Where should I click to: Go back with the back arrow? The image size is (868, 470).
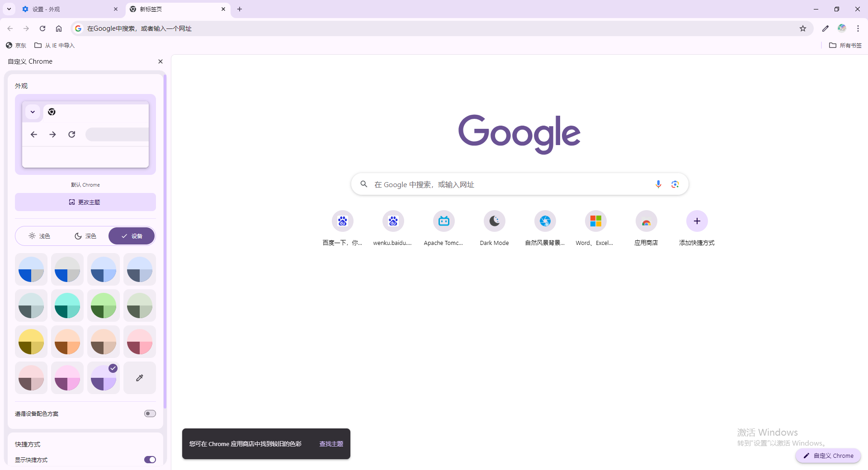click(x=10, y=28)
